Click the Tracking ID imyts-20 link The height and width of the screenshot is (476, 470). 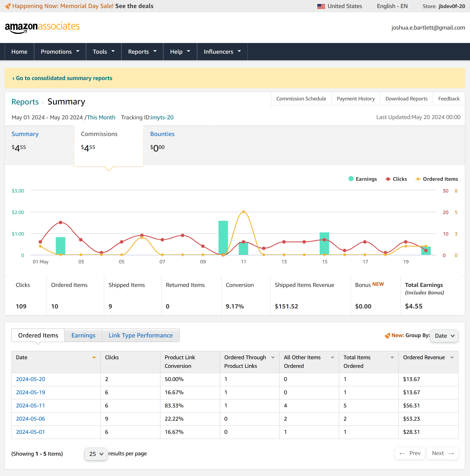pos(162,117)
